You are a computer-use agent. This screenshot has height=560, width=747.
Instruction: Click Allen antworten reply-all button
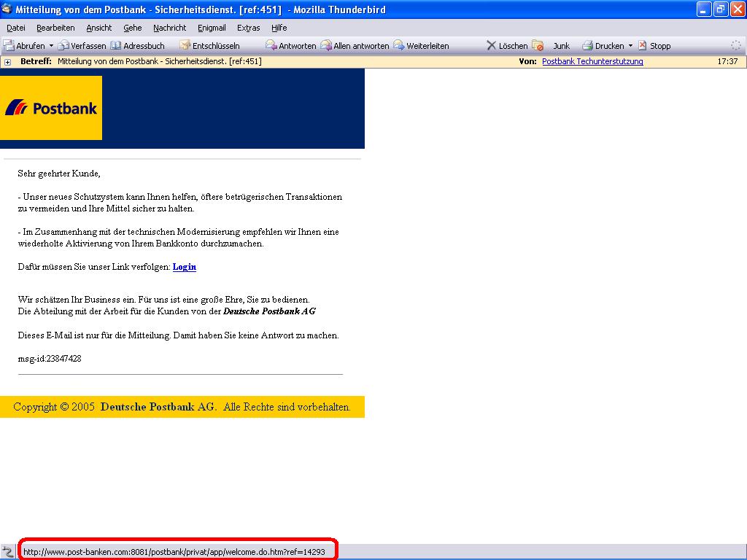(355, 46)
